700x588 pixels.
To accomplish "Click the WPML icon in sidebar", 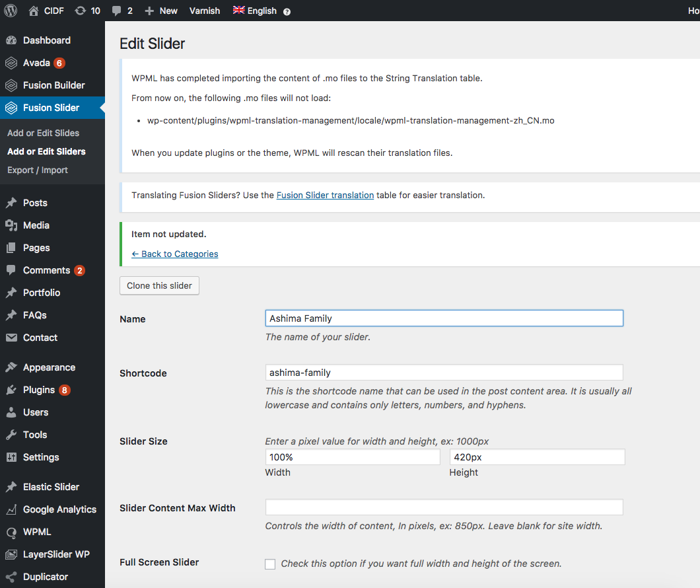I will (x=11, y=533).
